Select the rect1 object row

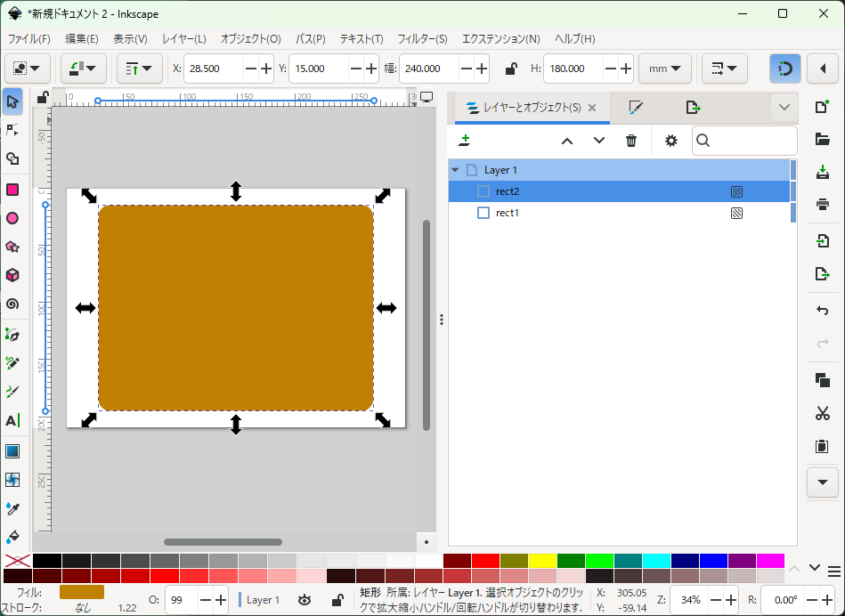click(x=619, y=213)
